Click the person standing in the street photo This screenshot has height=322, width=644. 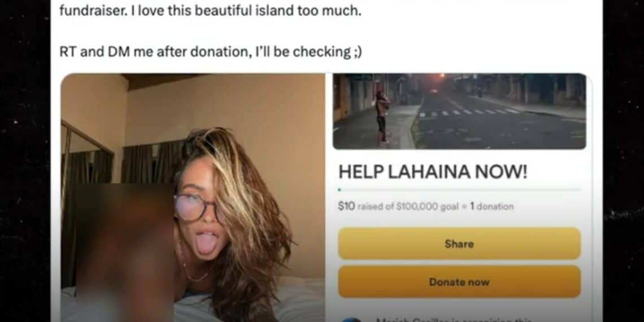click(382, 116)
